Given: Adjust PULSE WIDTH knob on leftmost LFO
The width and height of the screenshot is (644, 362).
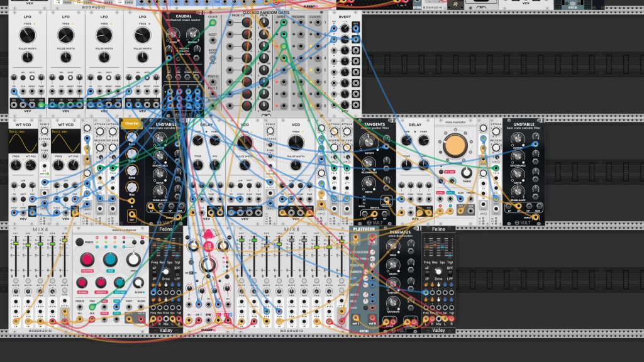Looking at the screenshot, I should click(27, 57).
